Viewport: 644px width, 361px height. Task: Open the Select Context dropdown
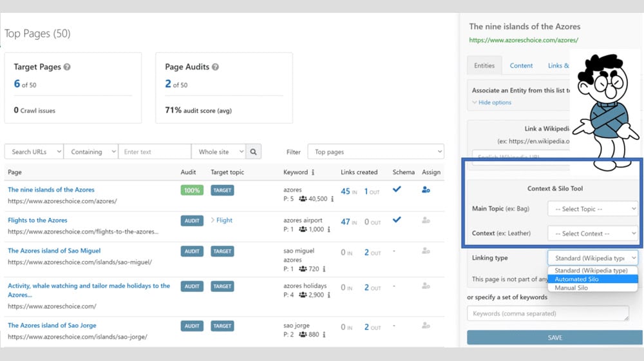click(x=592, y=233)
